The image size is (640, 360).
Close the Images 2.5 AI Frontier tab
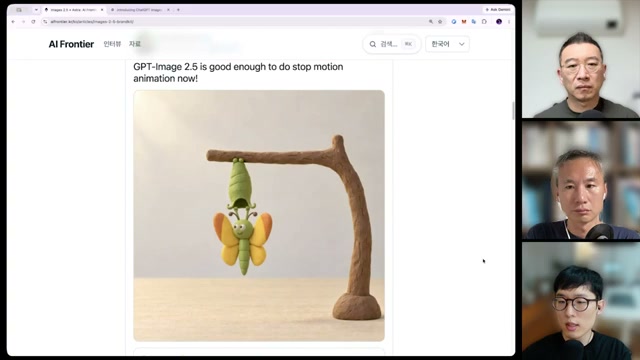(102, 10)
